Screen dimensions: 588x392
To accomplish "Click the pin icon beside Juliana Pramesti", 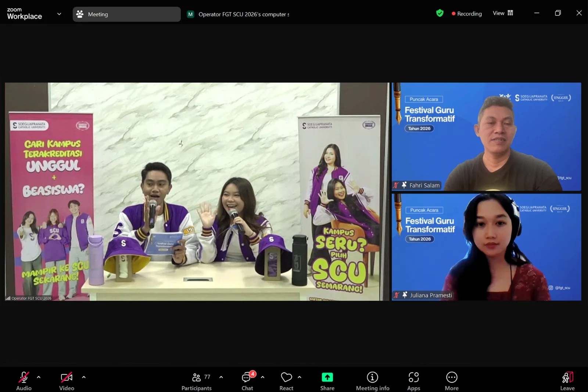I will pyautogui.click(x=405, y=295).
